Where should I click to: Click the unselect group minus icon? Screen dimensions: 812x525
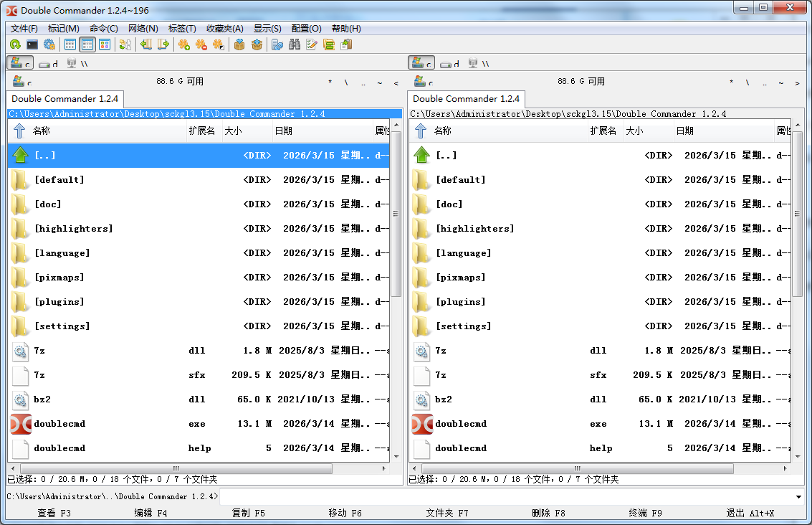(201, 44)
